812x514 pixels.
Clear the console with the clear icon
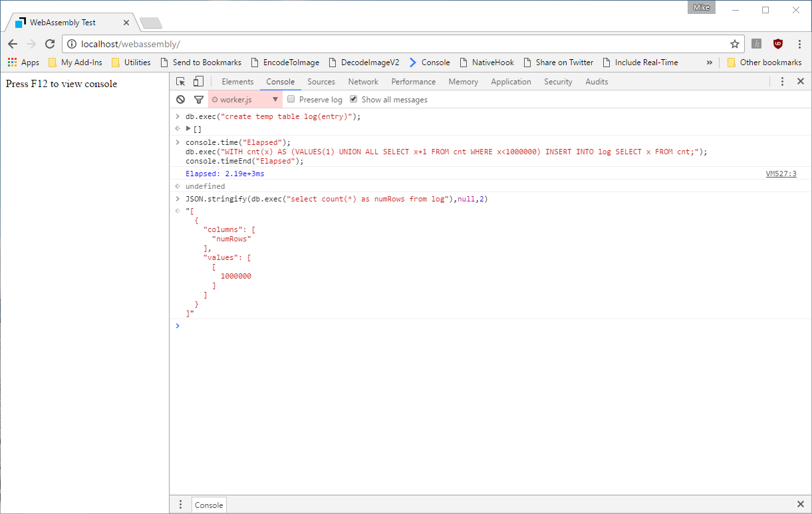click(181, 100)
